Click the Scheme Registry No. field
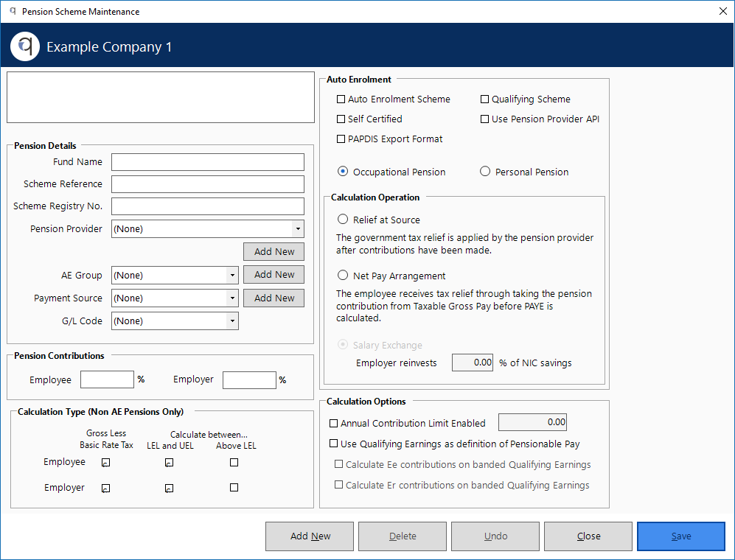 [x=208, y=206]
